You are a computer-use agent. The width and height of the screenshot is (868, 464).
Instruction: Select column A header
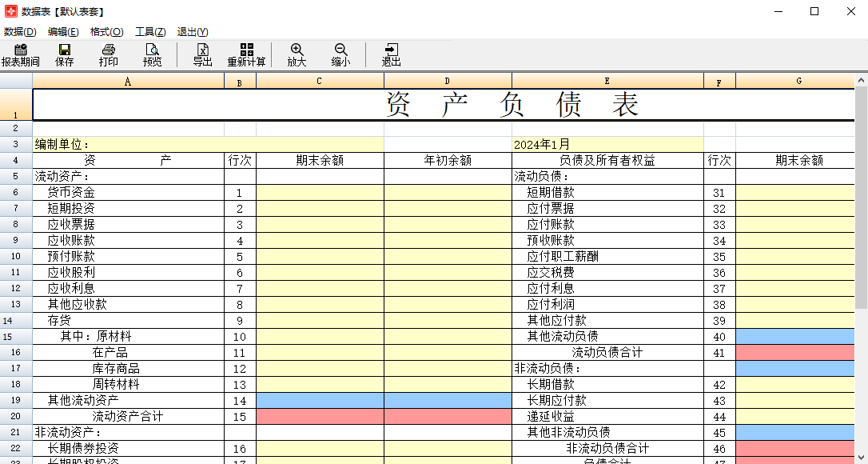tap(128, 80)
